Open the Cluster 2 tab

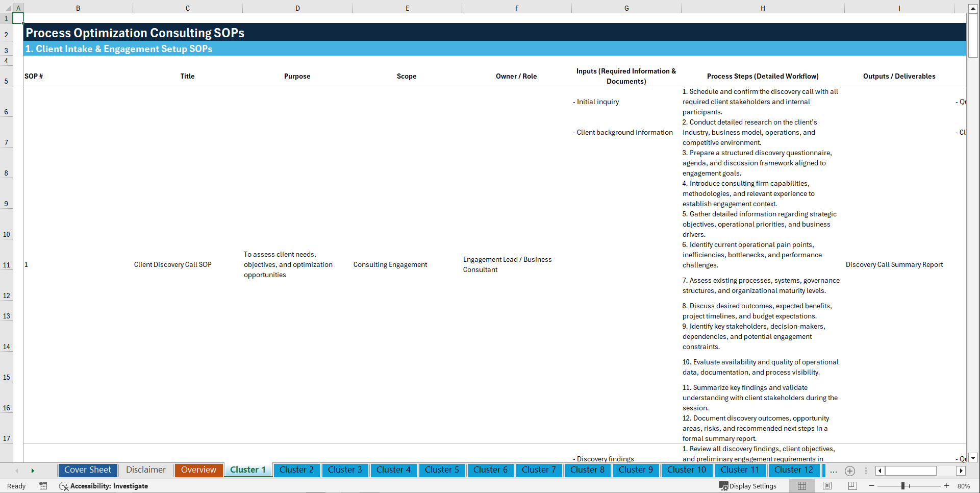click(x=296, y=470)
